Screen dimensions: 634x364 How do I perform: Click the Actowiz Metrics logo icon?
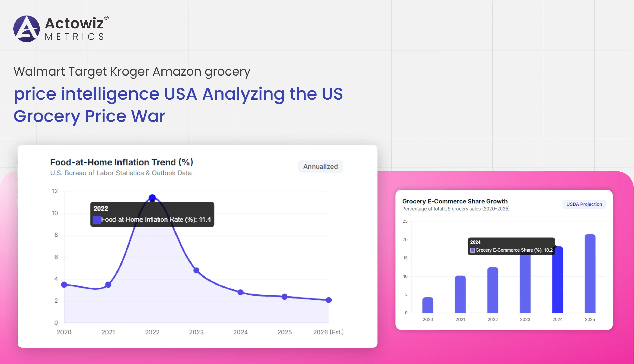[x=26, y=29]
